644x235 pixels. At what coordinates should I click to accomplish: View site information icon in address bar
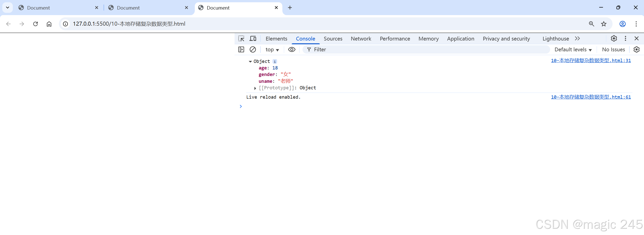[65, 24]
